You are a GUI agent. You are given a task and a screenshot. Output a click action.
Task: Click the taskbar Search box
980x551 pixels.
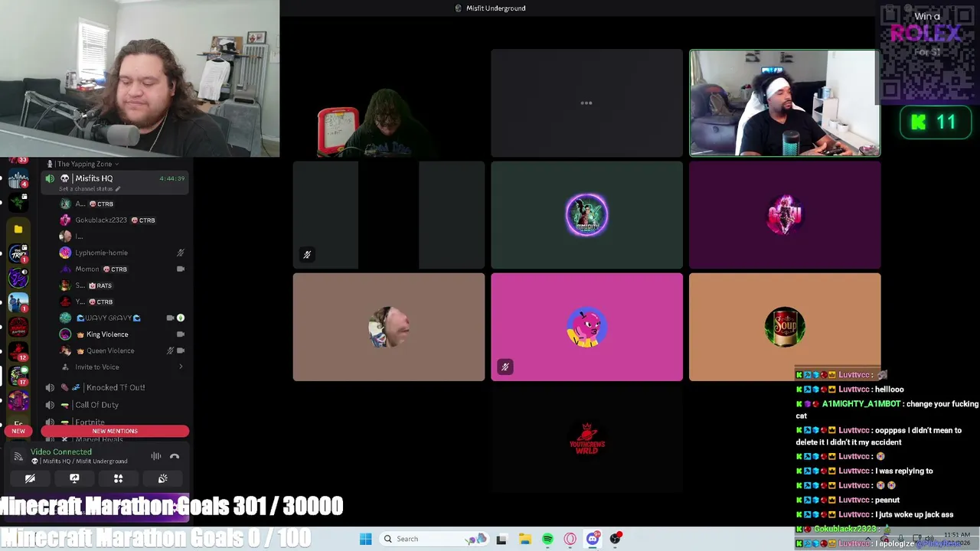tap(434, 539)
